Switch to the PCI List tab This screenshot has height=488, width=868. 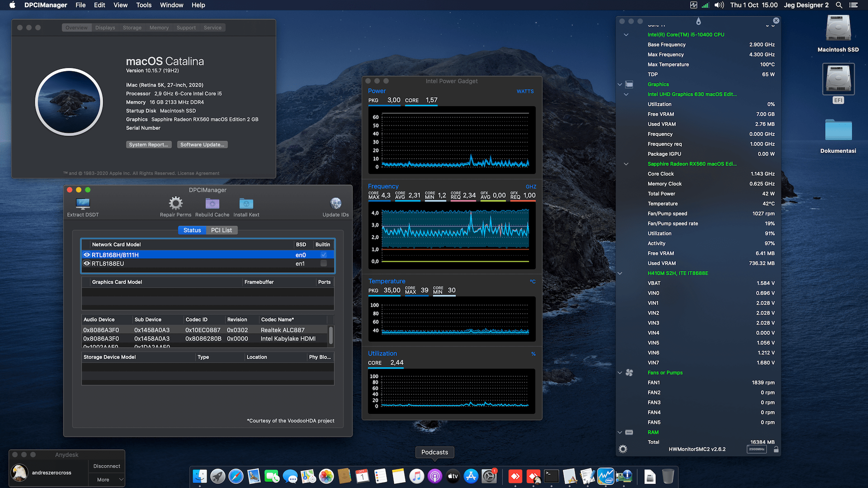pyautogui.click(x=221, y=230)
